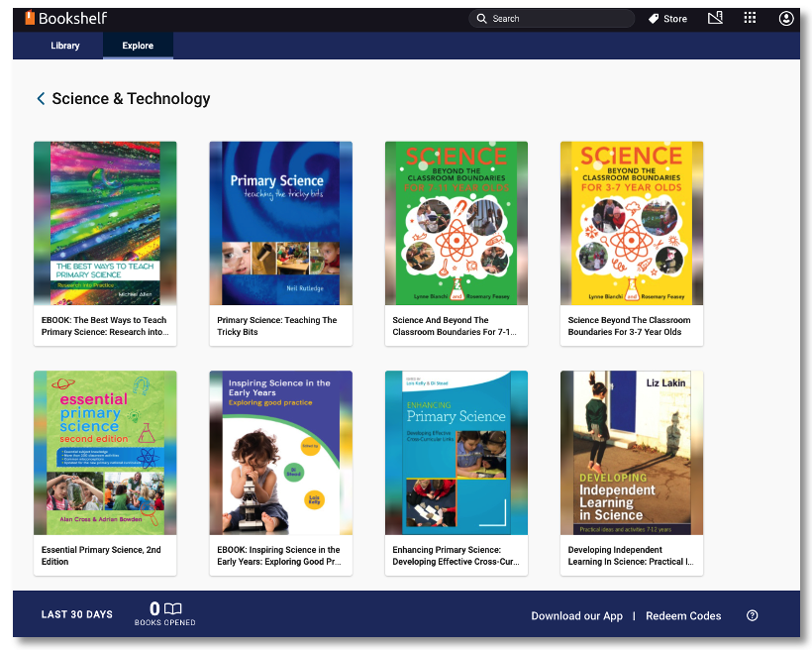Click the Bookshelf logo icon

tap(30, 18)
